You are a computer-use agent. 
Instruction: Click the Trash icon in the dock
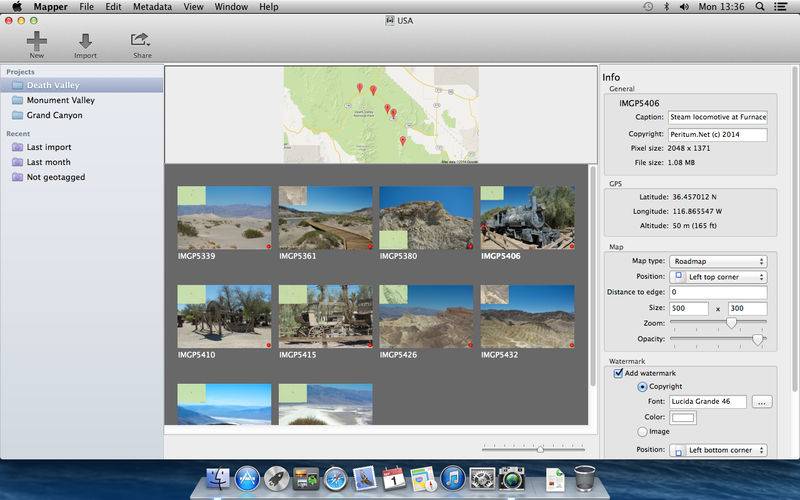tap(586, 479)
